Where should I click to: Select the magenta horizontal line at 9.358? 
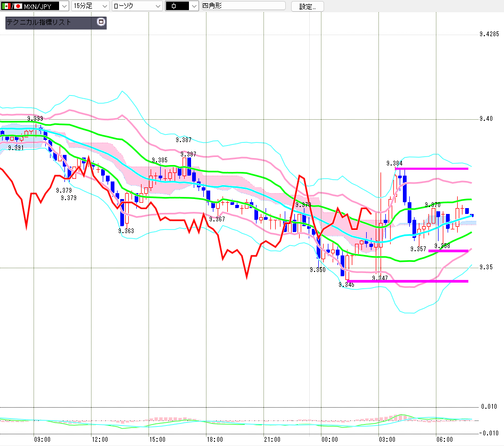[x=448, y=251]
